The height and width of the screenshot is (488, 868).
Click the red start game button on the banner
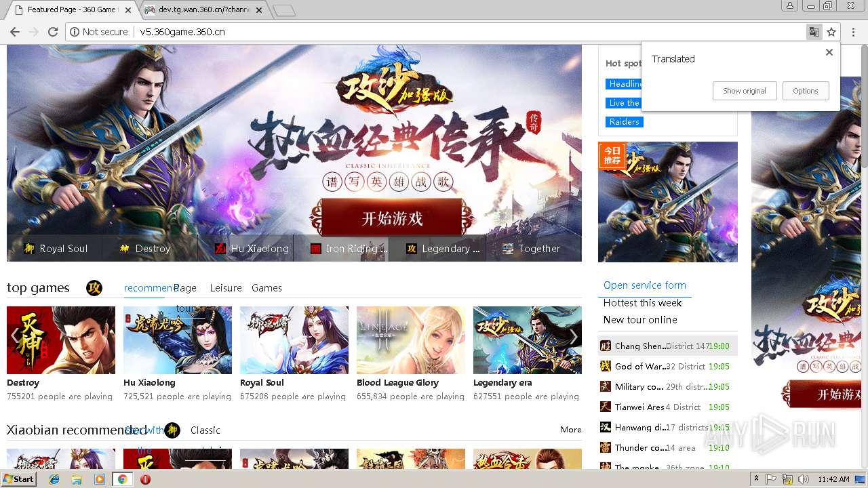[393, 218]
